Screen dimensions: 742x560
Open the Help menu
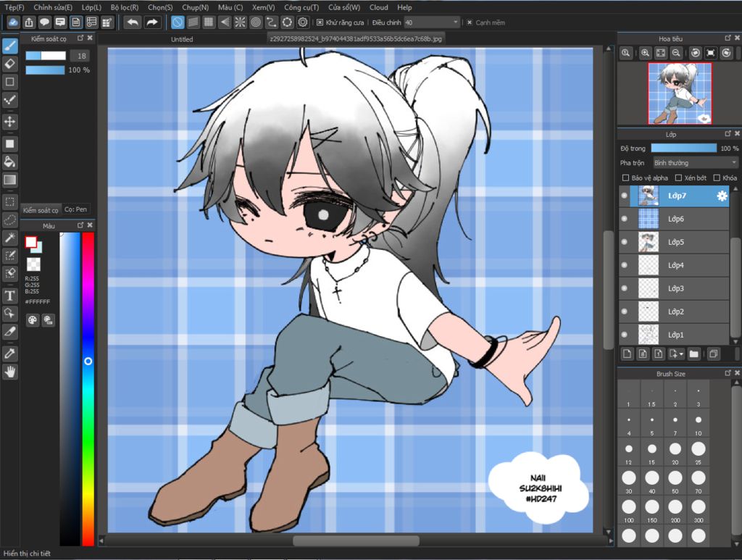[404, 7]
